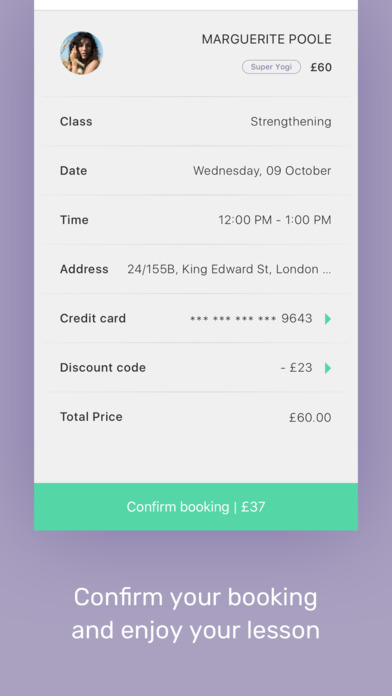The width and height of the screenshot is (392, 696).
Task: Click the £60 price beside Super Yogi
Action: coord(321,67)
